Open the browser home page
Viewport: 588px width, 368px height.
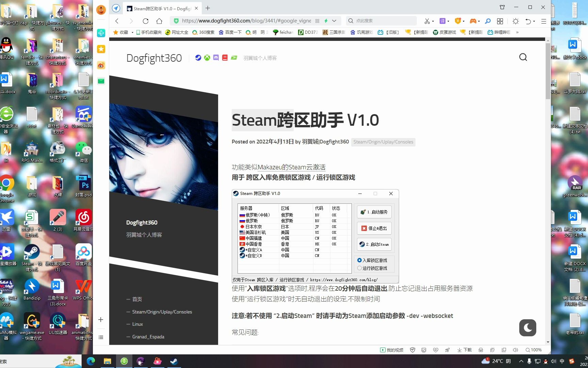(x=159, y=21)
